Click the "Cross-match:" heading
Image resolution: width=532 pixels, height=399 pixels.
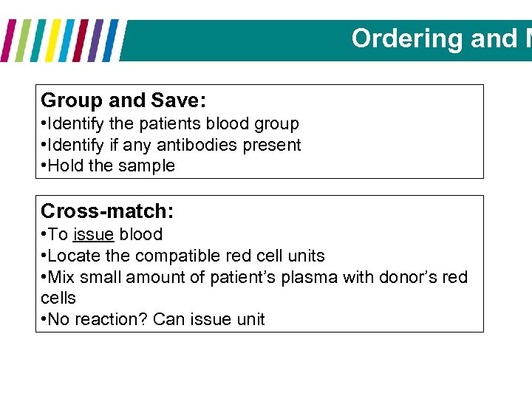(x=108, y=212)
